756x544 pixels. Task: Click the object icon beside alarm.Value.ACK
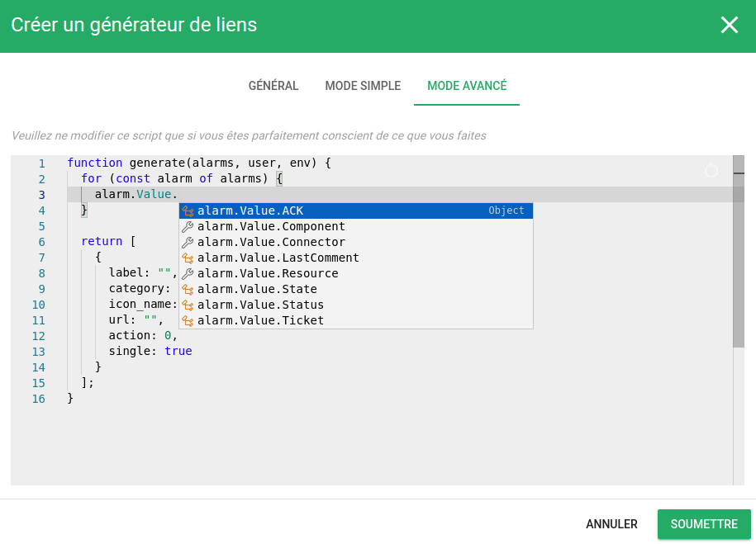tap(188, 211)
